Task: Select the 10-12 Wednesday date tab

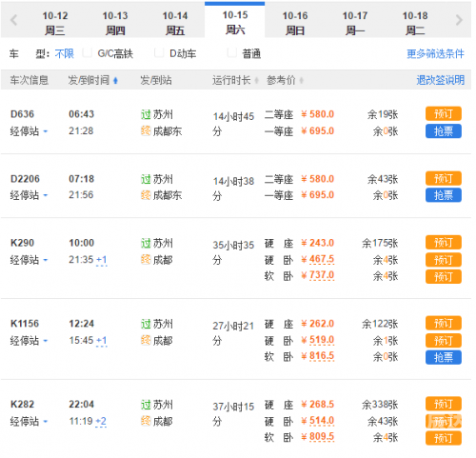Action: point(55,23)
